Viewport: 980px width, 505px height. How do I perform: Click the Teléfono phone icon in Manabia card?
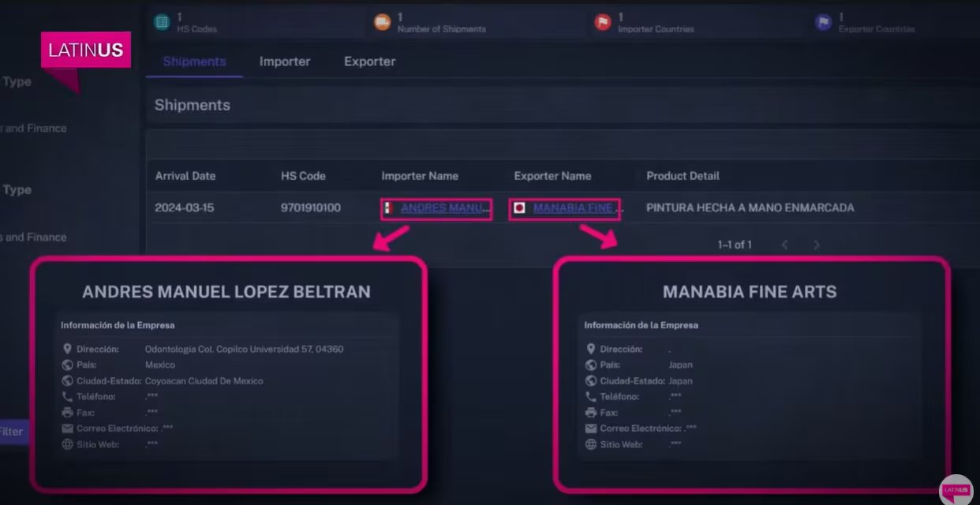[x=591, y=396]
